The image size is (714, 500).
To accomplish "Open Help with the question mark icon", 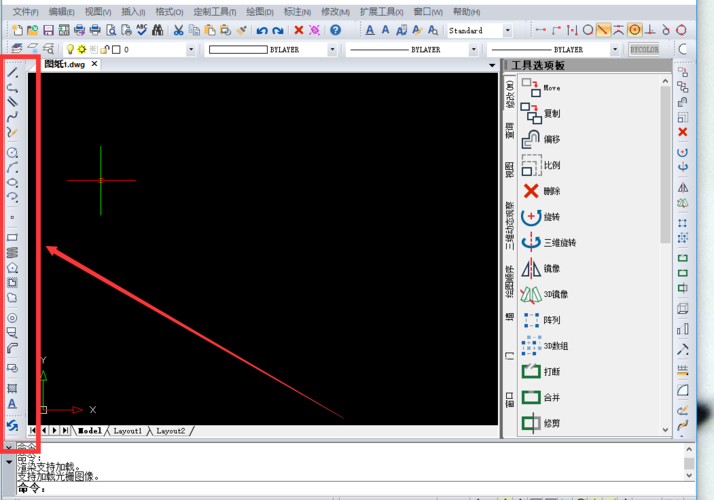I will (x=336, y=30).
